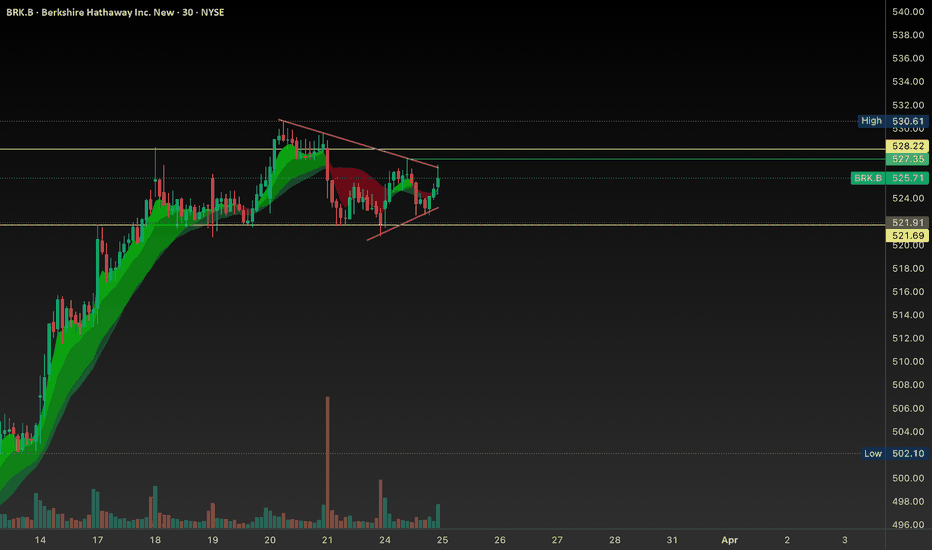
Task: Click date label 31 on time axis
Action: (x=672, y=540)
